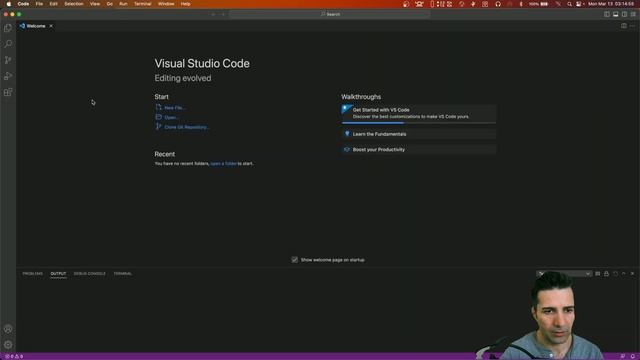The image size is (640, 360).
Task: Close the Welcome tab
Action: click(51, 26)
